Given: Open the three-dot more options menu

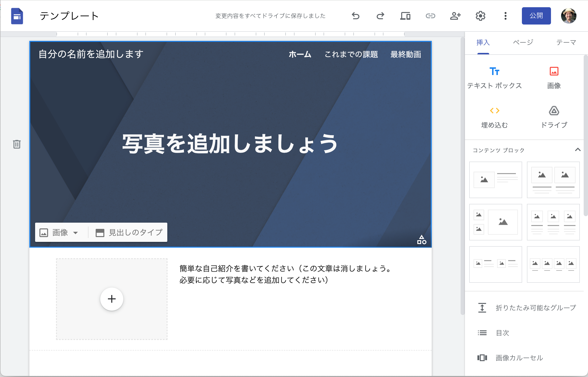Looking at the screenshot, I should coord(505,16).
